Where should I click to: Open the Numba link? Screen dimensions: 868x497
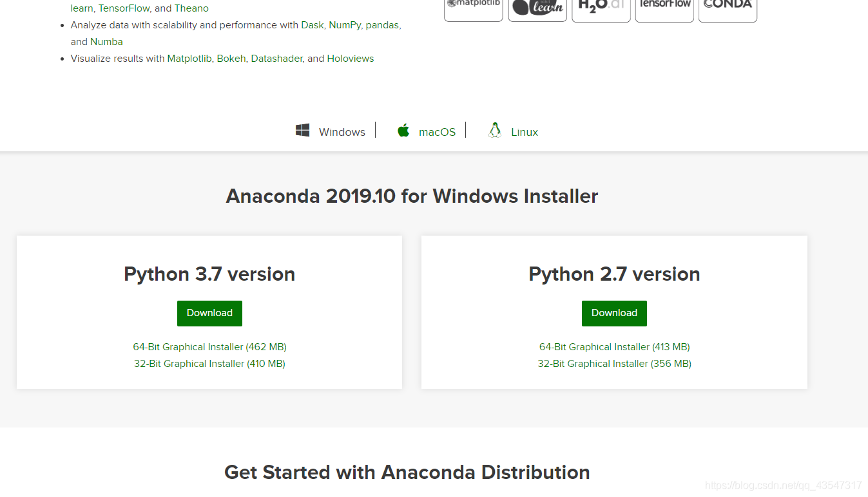click(106, 42)
